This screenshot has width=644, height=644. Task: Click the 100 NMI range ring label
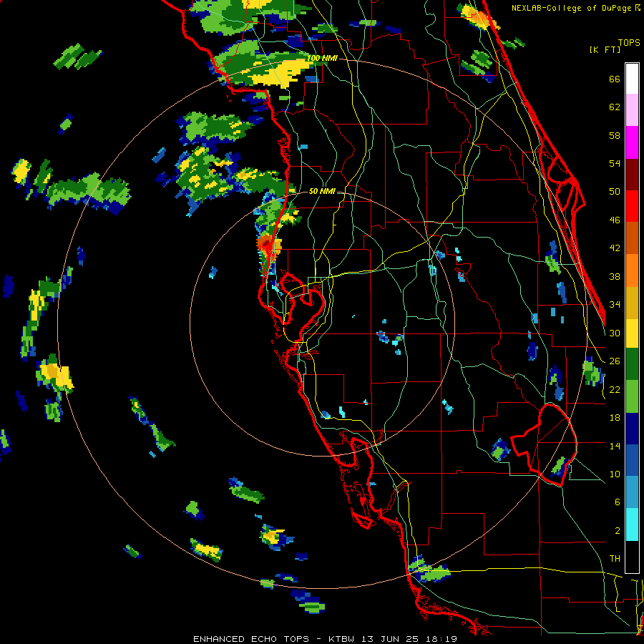(x=322, y=58)
